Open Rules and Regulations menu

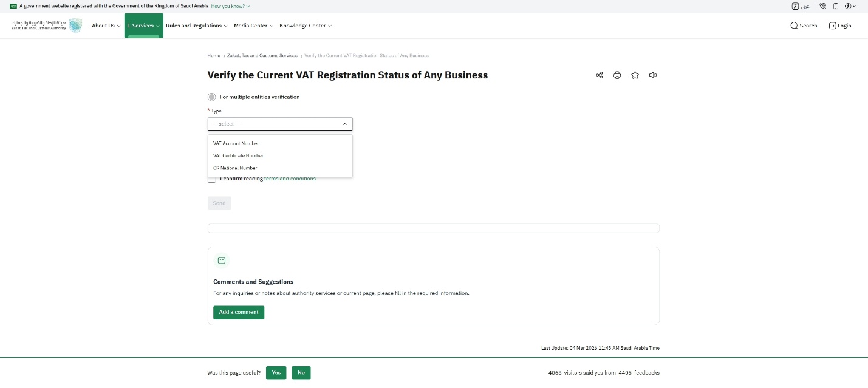point(197,26)
